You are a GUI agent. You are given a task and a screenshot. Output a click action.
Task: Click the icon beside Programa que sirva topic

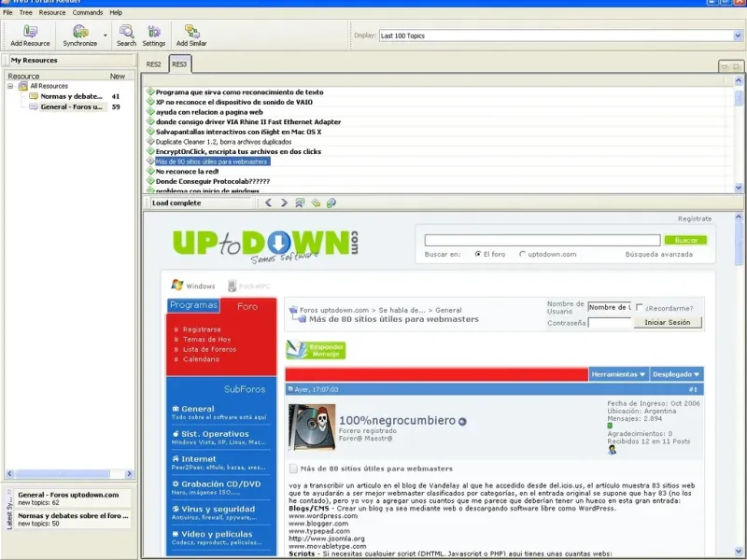coord(150,91)
